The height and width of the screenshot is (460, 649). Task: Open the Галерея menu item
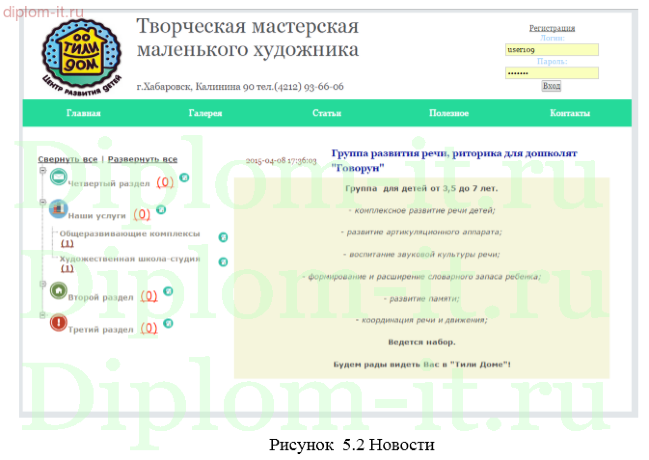205,113
